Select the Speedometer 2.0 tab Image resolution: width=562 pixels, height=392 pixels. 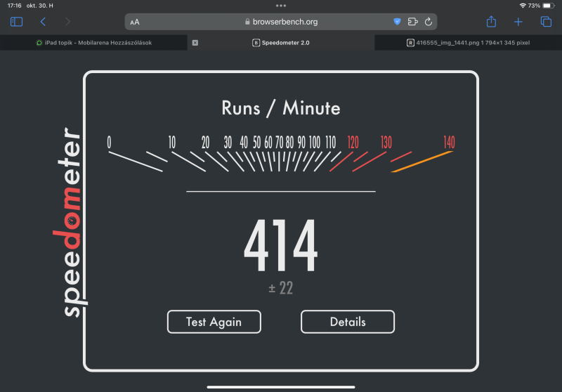click(281, 43)
